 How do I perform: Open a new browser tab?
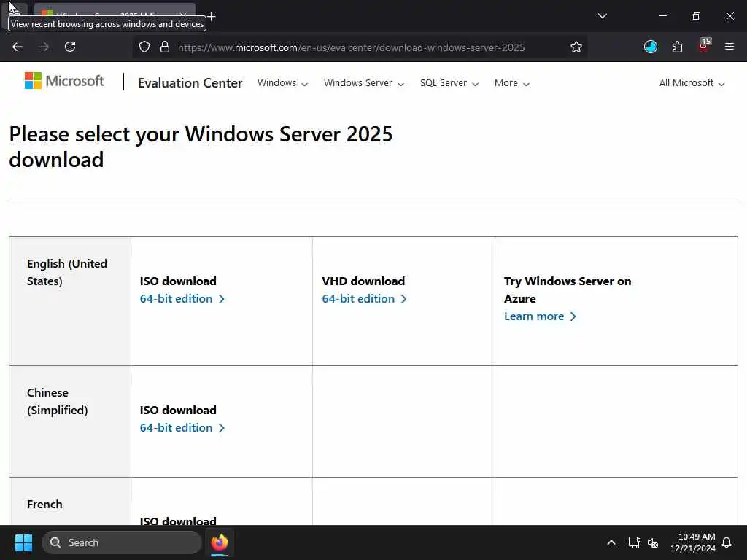point(212,16)
